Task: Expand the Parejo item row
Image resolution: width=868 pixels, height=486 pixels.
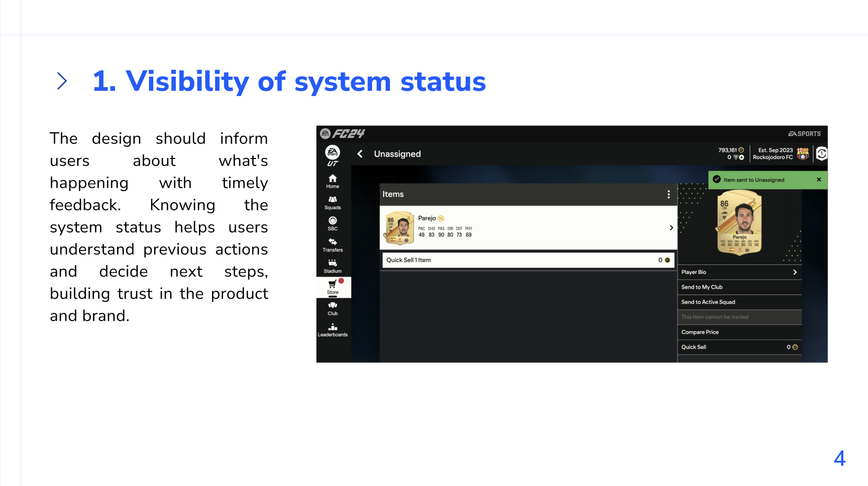Action: [x=671, y=228]
